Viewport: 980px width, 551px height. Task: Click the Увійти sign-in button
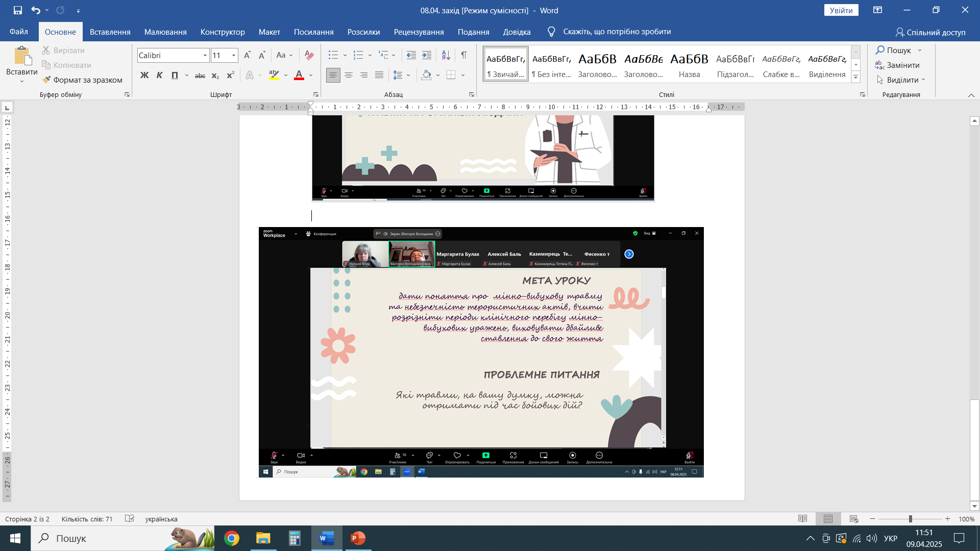point(841,10)
